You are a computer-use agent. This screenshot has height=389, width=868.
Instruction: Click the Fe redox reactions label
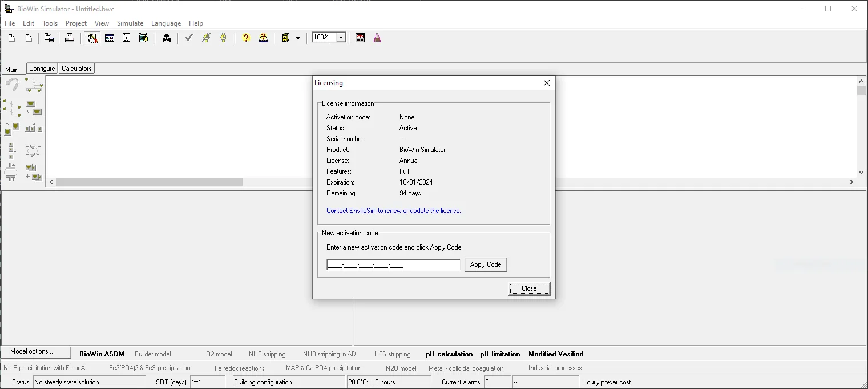tap(240, 368)
